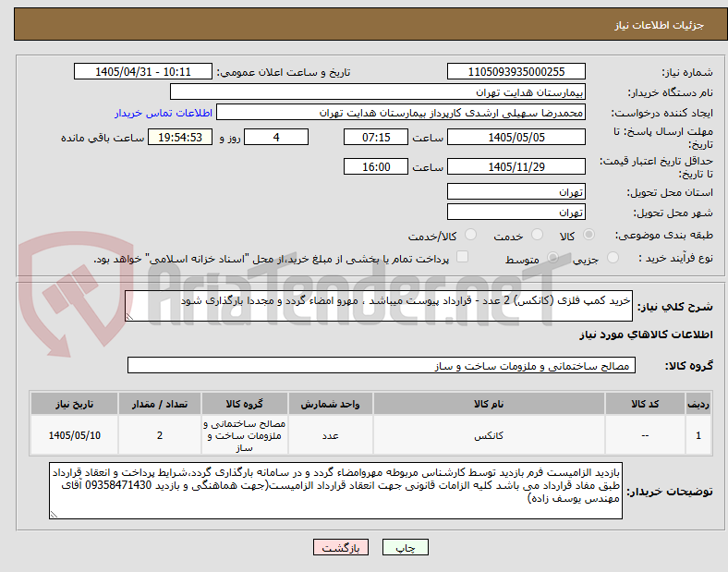The width and height of the screenshot is (728, 572).
Task: Click the تعداد / مقدار column header
Action: 160,404
